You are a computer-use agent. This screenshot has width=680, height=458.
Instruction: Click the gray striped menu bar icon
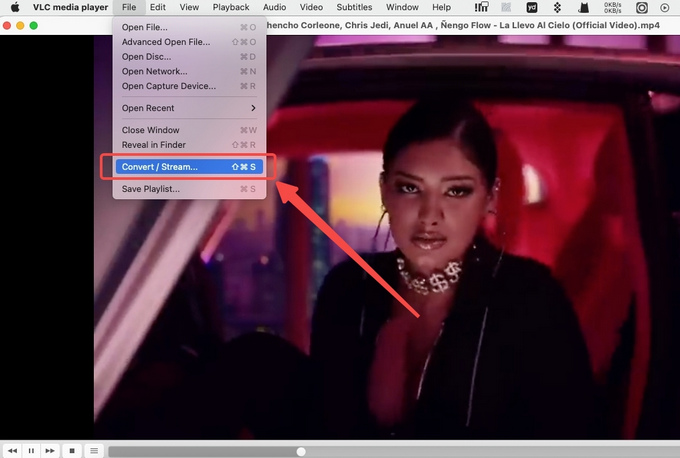click(506, 7)
